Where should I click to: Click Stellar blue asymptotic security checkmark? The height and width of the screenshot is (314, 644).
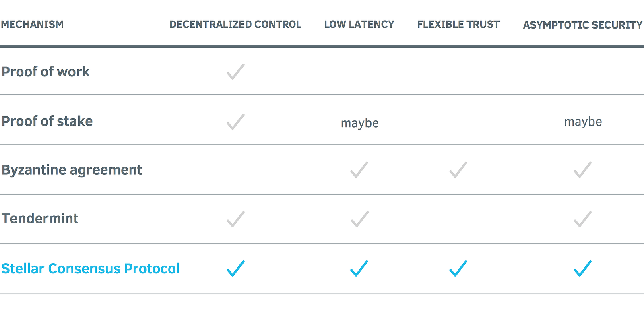tap(582, 269)
